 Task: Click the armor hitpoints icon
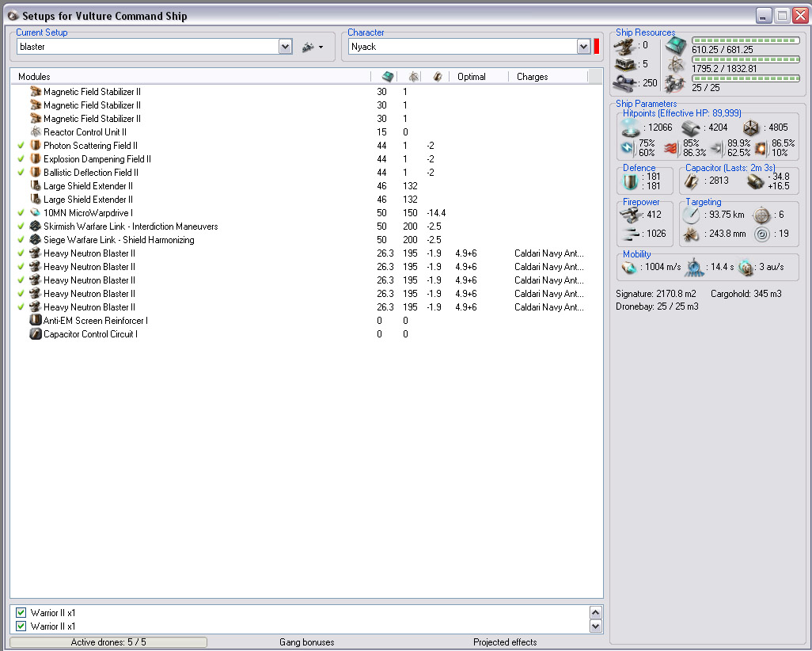(690, 128)
